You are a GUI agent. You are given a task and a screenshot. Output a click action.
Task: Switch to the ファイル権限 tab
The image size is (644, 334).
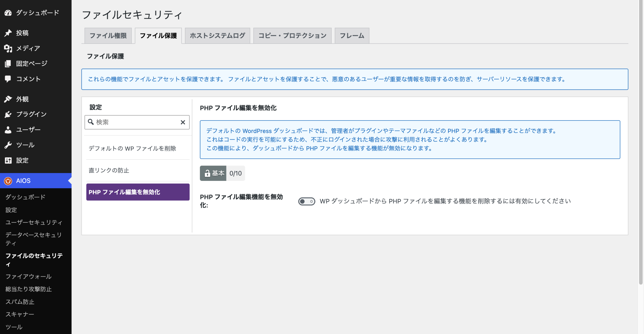coord(108,36)
